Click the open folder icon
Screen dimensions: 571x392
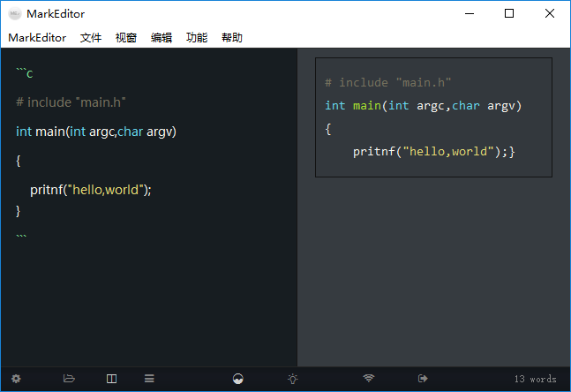(69, 379)
